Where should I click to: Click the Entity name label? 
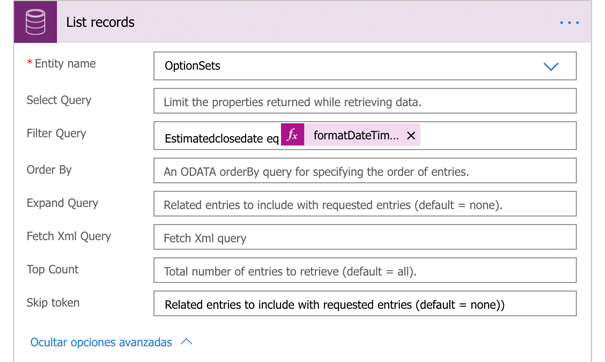[65, 63]
